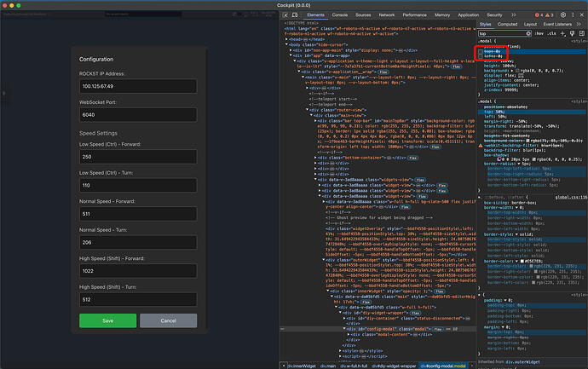588x369 pixels.
Task: Open the DevTools kebab menu
Action: (x=573, y=15)
